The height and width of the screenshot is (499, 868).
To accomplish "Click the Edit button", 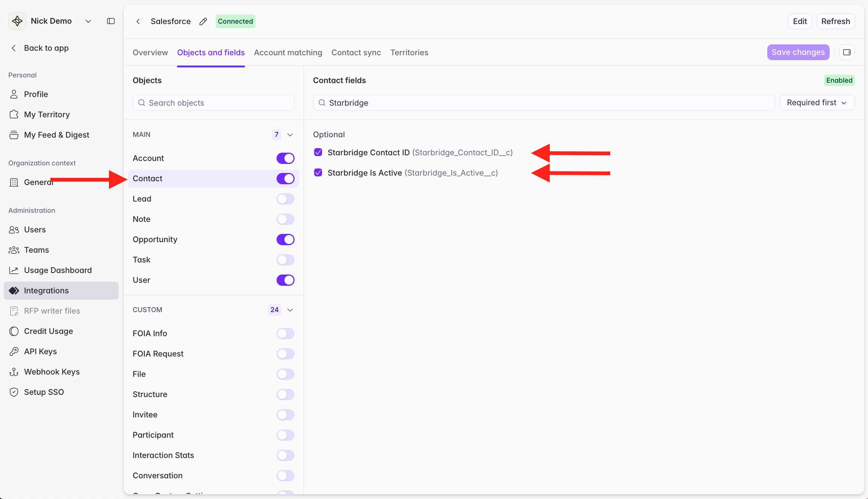I will 800,21.
